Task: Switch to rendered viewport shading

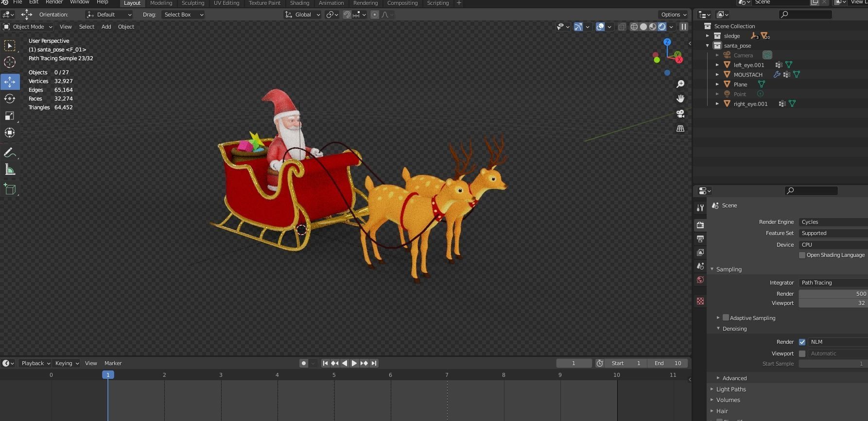Action: [x=662, y=27]
